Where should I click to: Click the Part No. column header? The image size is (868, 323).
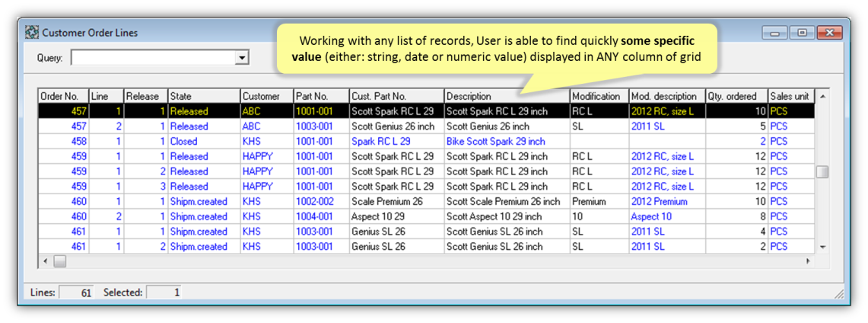(320, 97)
